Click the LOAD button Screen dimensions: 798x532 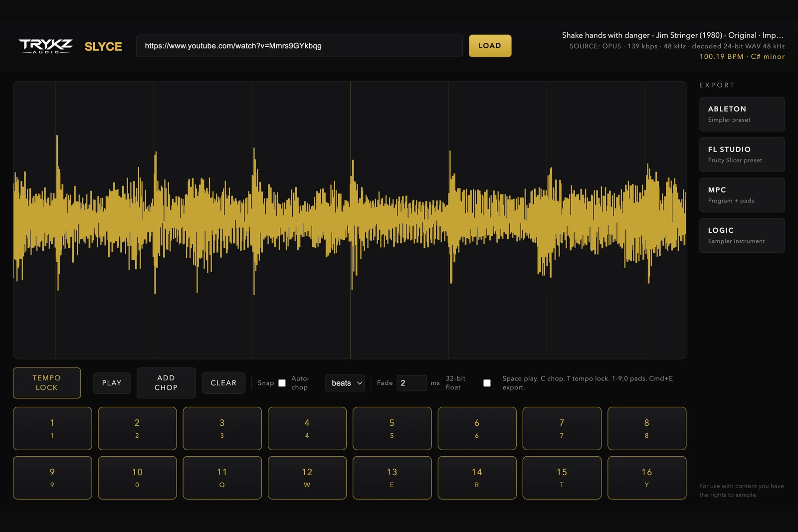coord(490,46)
